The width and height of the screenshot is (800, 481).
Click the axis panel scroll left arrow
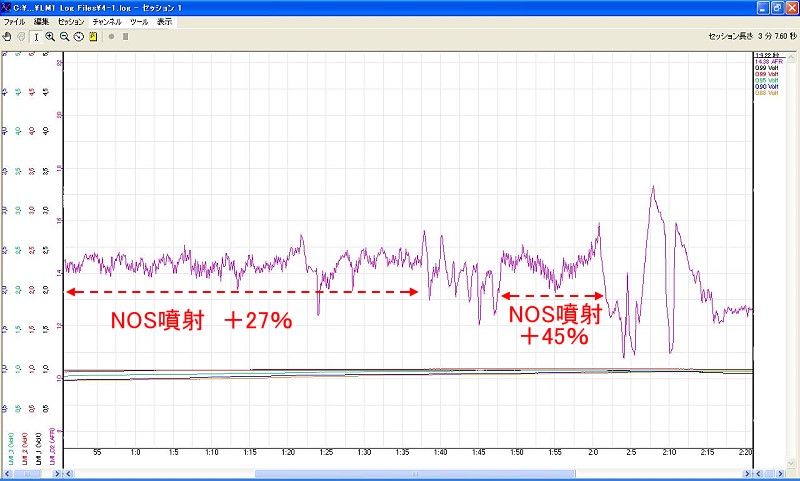pyautogui.click(x=7, y=474)
